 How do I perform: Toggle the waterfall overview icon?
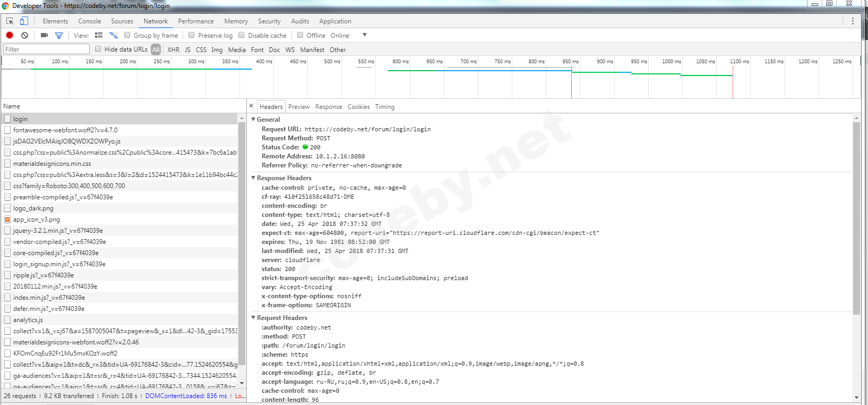113,35
